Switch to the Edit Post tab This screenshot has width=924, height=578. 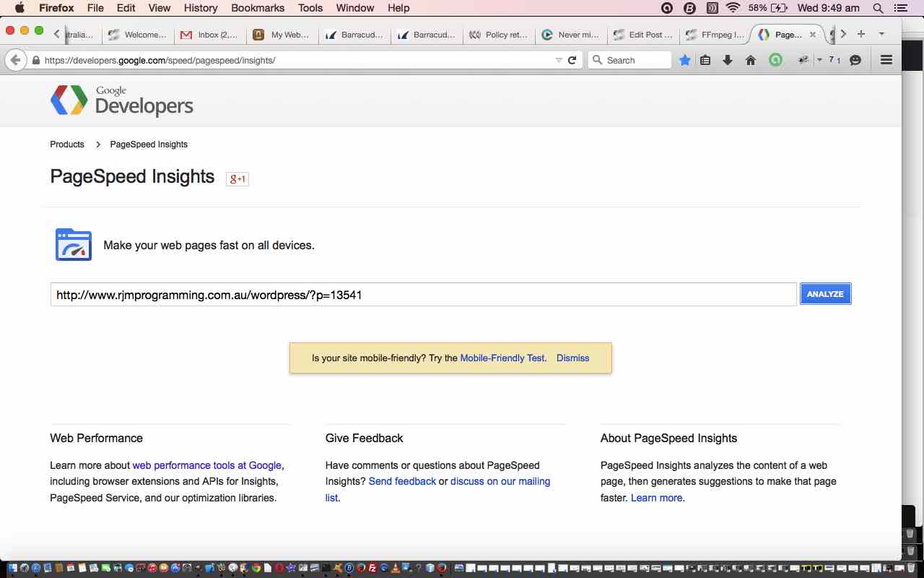[x=644, y=34]
